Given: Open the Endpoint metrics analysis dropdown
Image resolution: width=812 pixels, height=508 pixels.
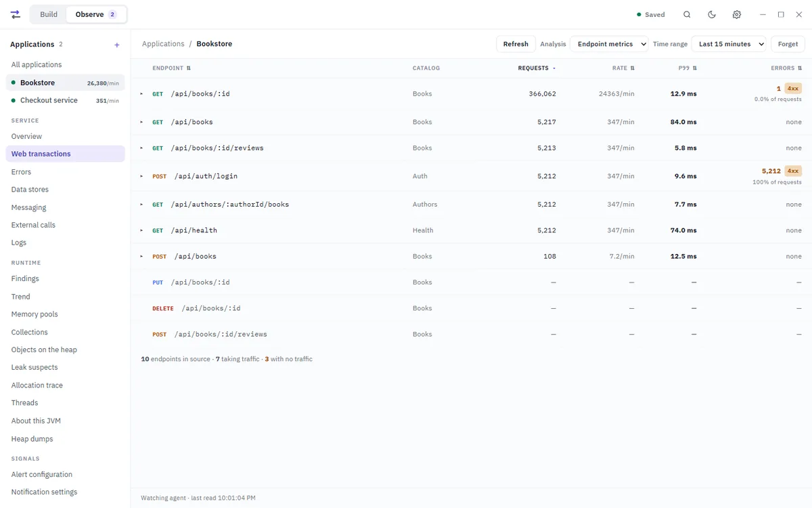Looking at the screenshot, I should click(609, 44).
